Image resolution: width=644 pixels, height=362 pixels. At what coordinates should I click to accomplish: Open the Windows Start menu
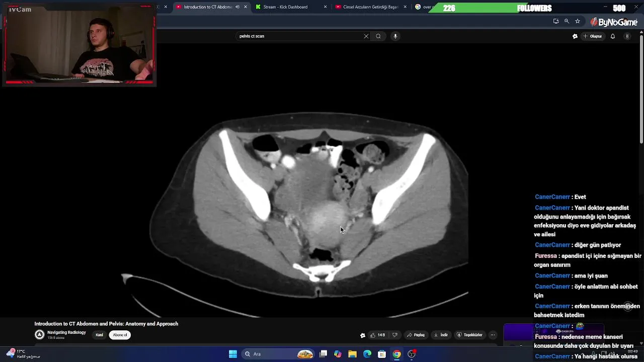233,354
